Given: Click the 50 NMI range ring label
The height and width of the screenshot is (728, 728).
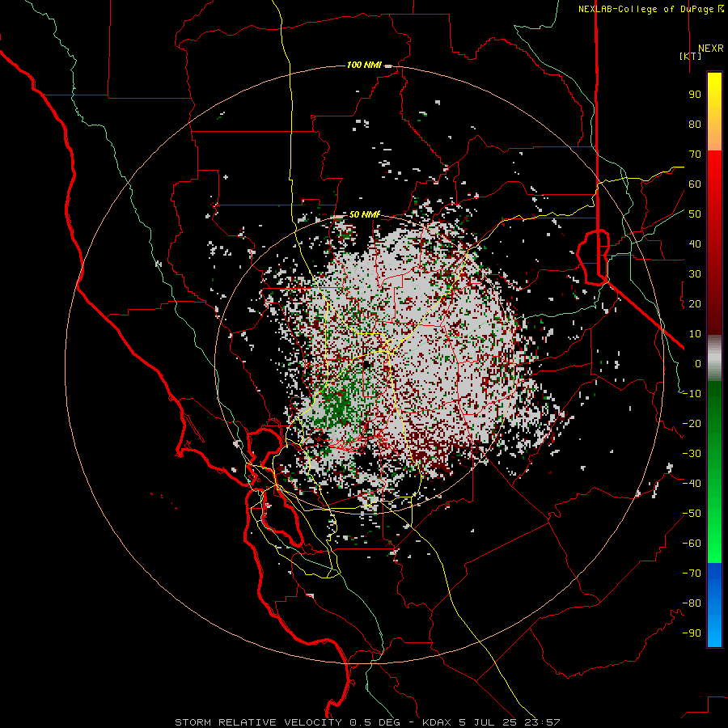Looking at the screenshot, I should coord(365,214).
